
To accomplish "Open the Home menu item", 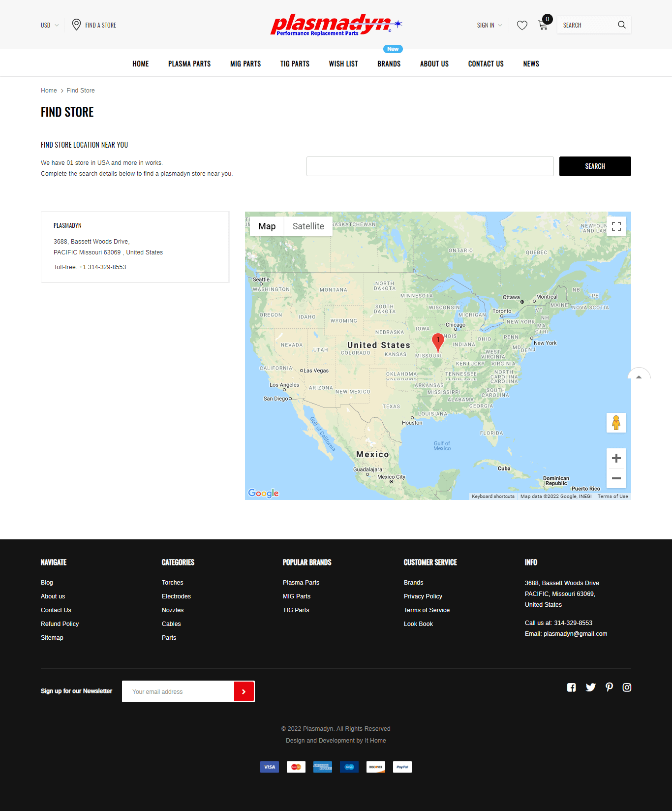I will [x=141, y=64].
